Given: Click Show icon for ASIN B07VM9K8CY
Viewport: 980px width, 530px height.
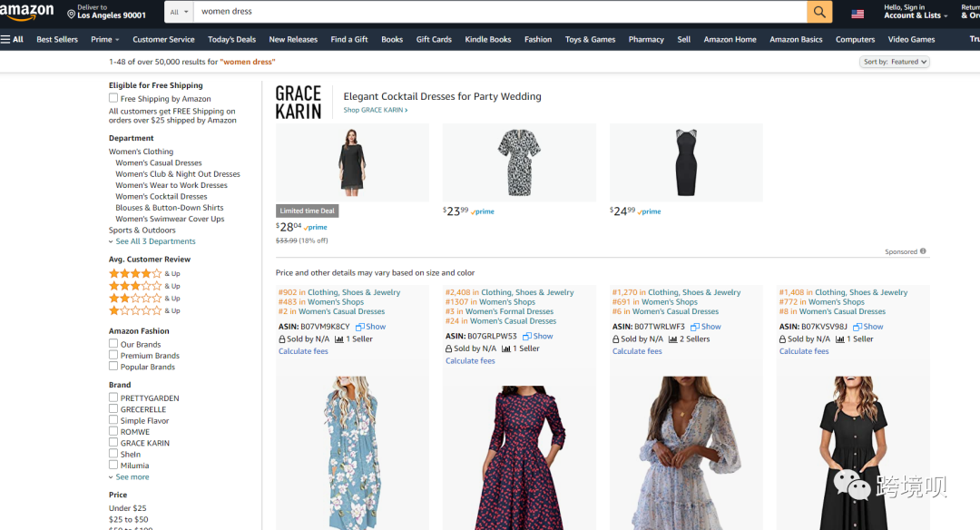Looking at the screenshot, I should 360,327.
